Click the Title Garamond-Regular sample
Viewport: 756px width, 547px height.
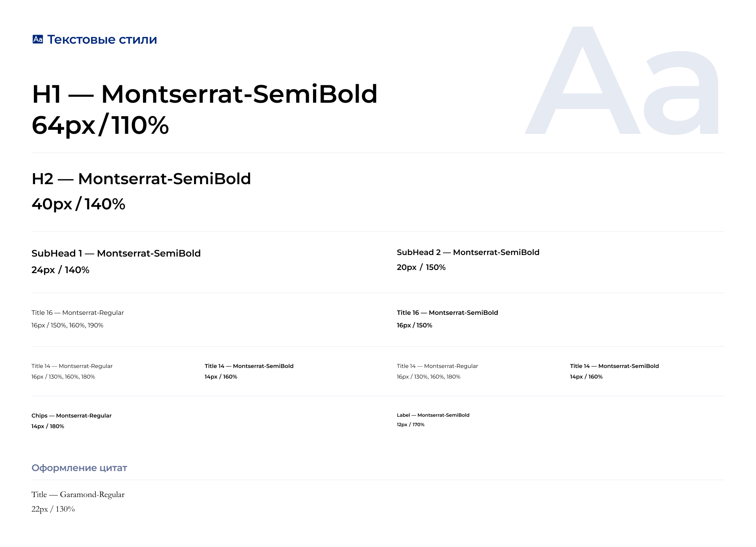[x=78, y=495]
